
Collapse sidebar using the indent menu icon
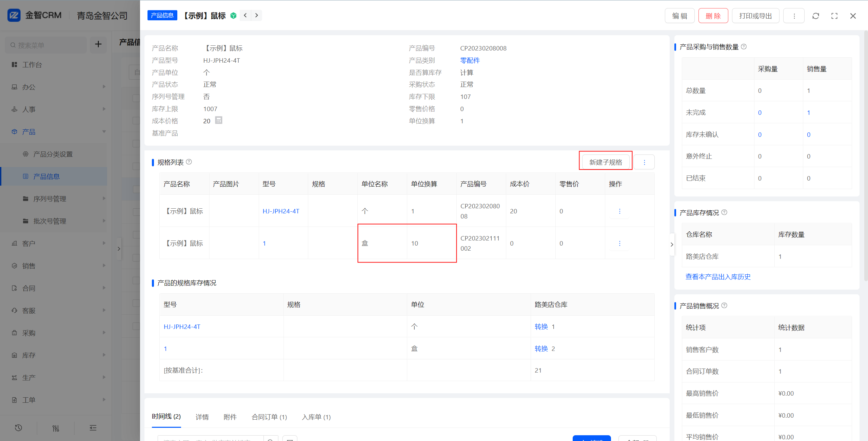[x=93, y=428]
